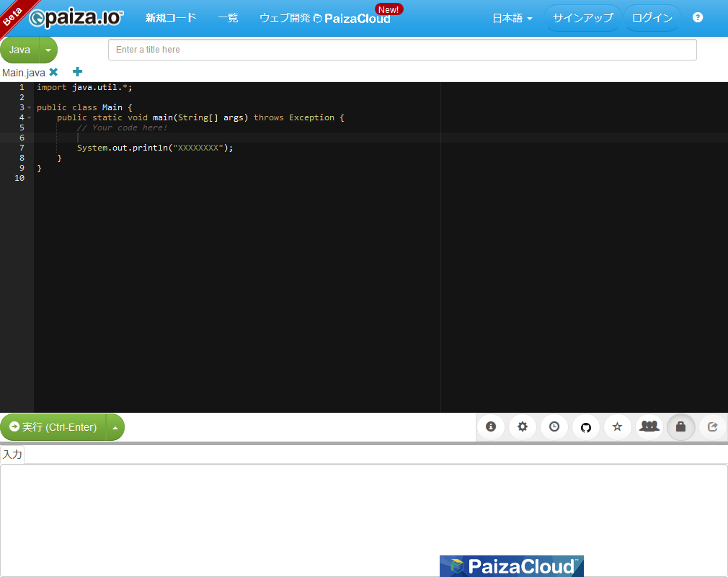Collapse the Main class fold arrow

pyautogui.click(x=30, y=107)
